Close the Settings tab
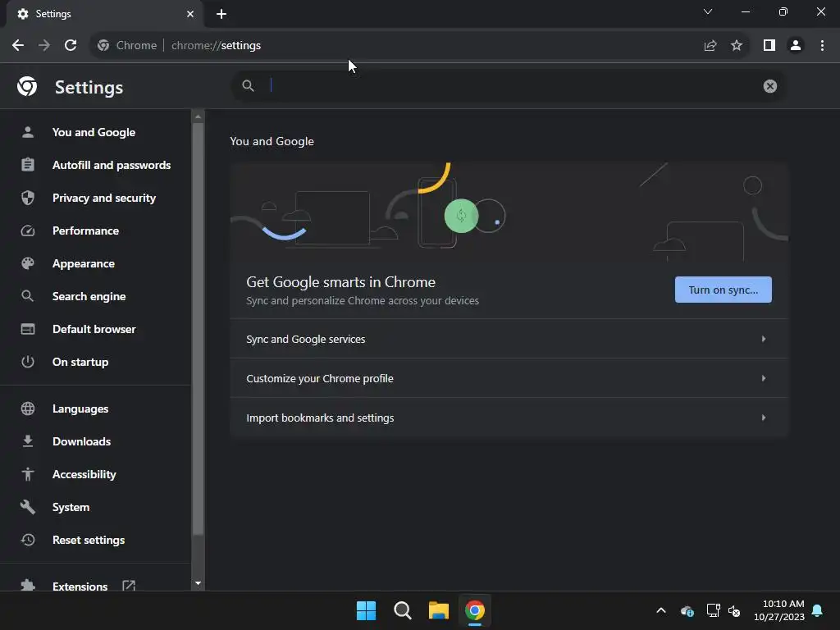The width and height of the screenshot is (840, 630). coord(190,14)
